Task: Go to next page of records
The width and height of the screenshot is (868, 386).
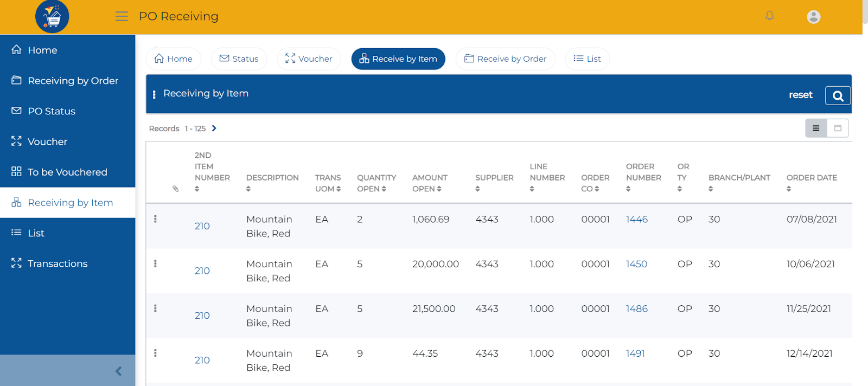Action: (214, 128)
